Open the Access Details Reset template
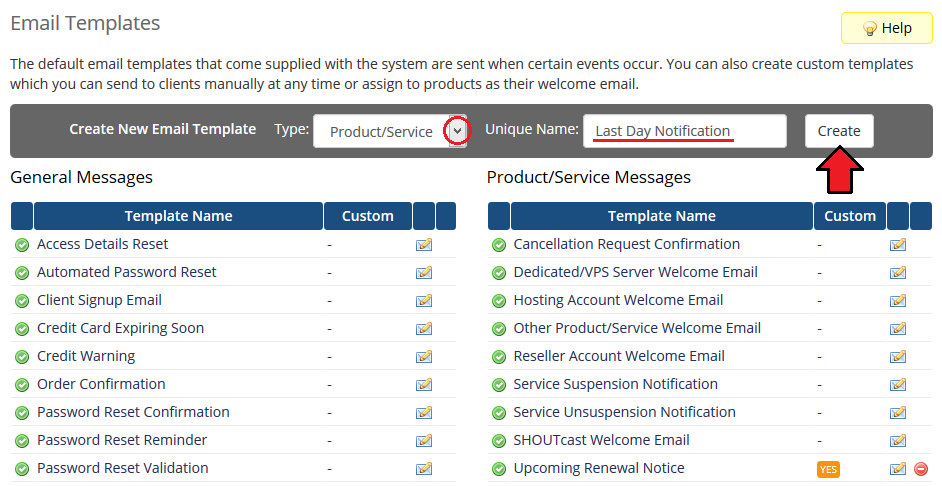This screenshot has width=942, height=486. click(x=103, y=244)
